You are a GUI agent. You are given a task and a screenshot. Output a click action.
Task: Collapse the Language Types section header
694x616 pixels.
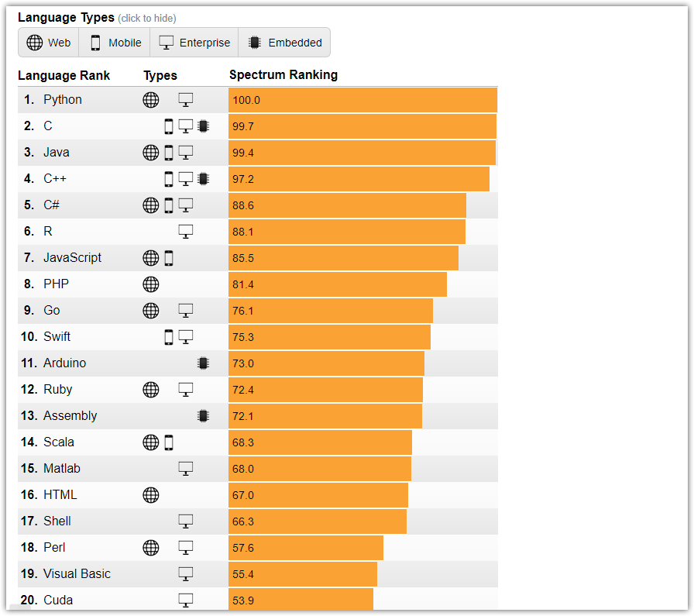coord(66,17)
